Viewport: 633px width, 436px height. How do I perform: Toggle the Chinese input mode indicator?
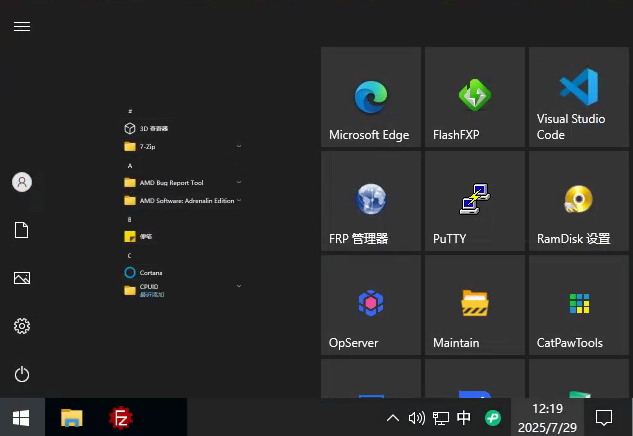(464, 418)
